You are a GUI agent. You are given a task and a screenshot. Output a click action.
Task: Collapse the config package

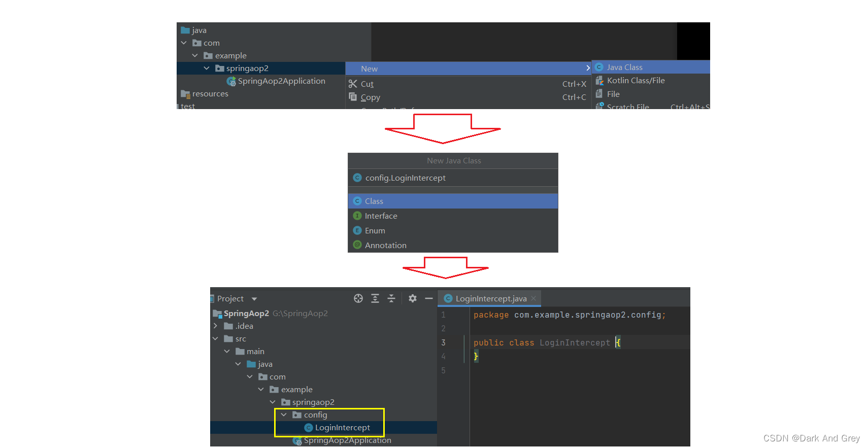tap(284, 415)
